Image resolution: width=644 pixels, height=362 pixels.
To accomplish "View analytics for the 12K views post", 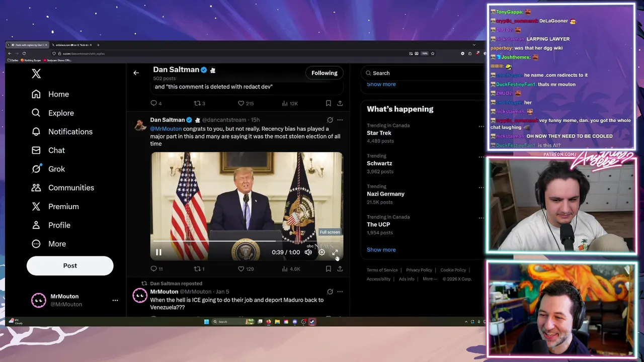I will pyautogui.click(x=290, y=103).
